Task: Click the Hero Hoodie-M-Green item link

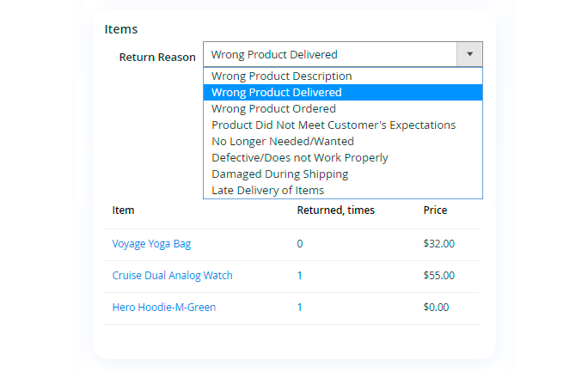Action: click(x=164, y=308)
